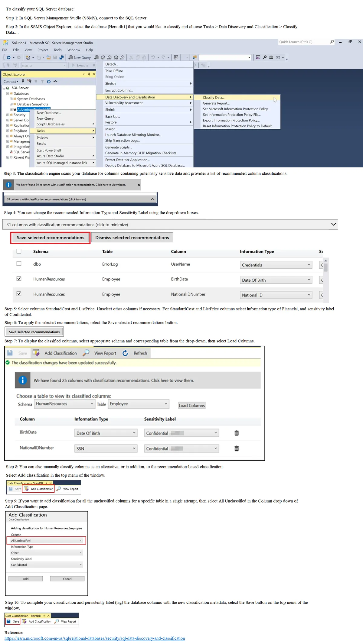Click the Object Explorer refresh icon
Screen dimensions: 363x644
(49, 82)
